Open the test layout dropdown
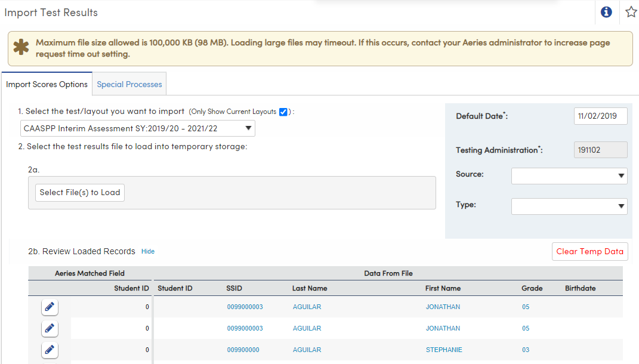639x364 pixels. pyautogui.click(x=138, y=128)
